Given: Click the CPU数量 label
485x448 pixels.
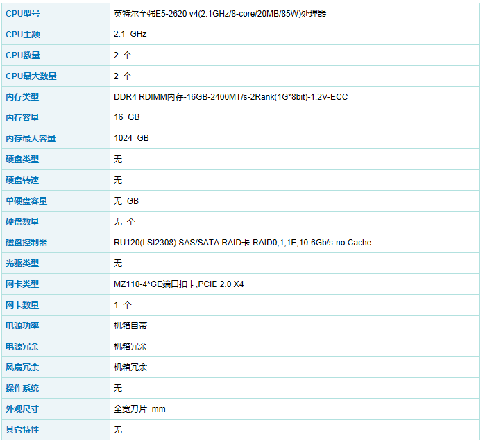Looking at the screenshot, I should (23, 55).
